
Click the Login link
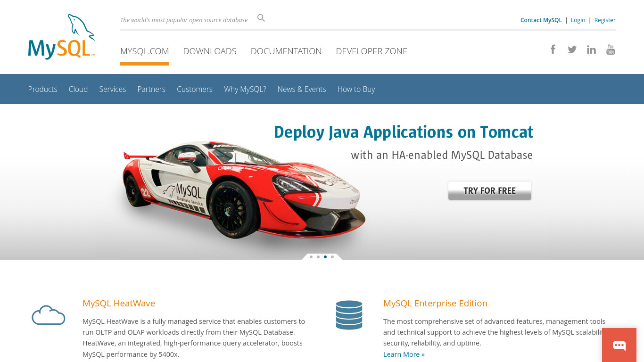click(578, 20)
